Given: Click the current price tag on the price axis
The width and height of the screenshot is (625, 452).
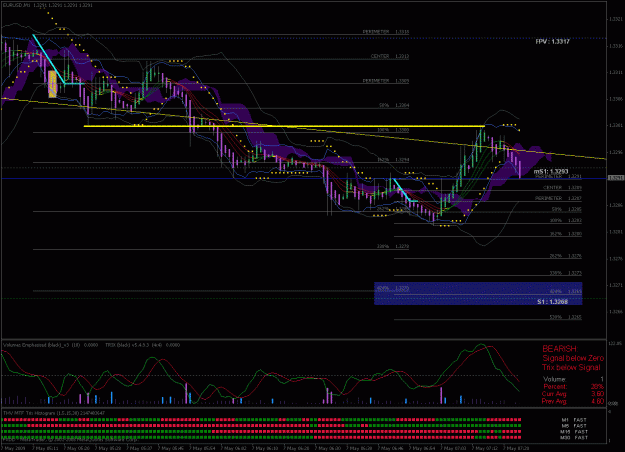Looking at the screenshot, I should point(616,178).
